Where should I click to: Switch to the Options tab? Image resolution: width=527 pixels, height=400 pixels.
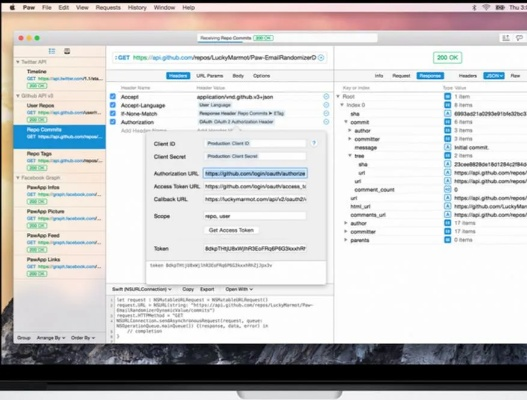click(261, 76)
